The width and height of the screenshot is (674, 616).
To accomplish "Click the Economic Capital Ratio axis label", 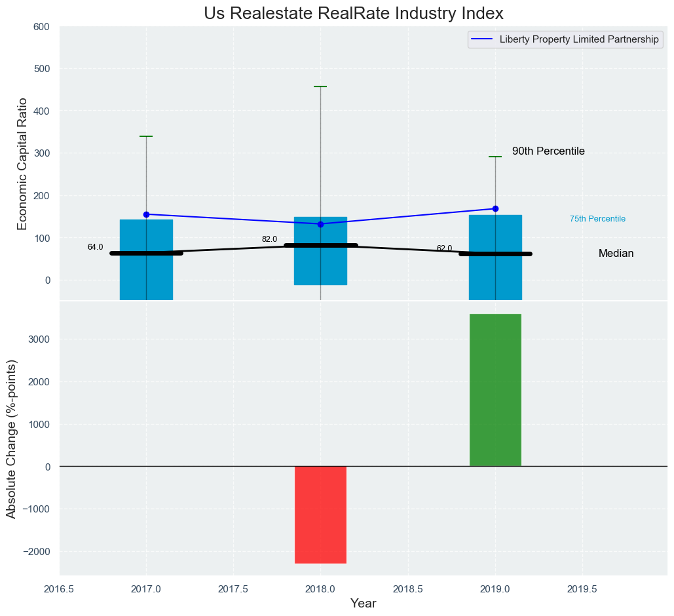I will coord(23,163).
